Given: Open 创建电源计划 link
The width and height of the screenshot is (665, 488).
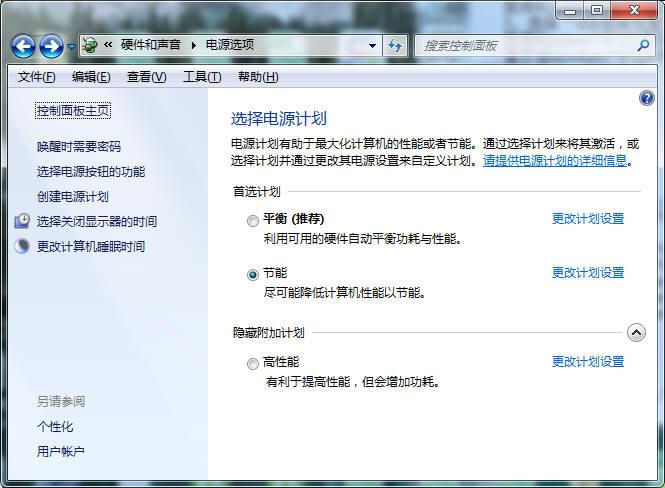Looking at the screenshot, I should tap(73, 197).
